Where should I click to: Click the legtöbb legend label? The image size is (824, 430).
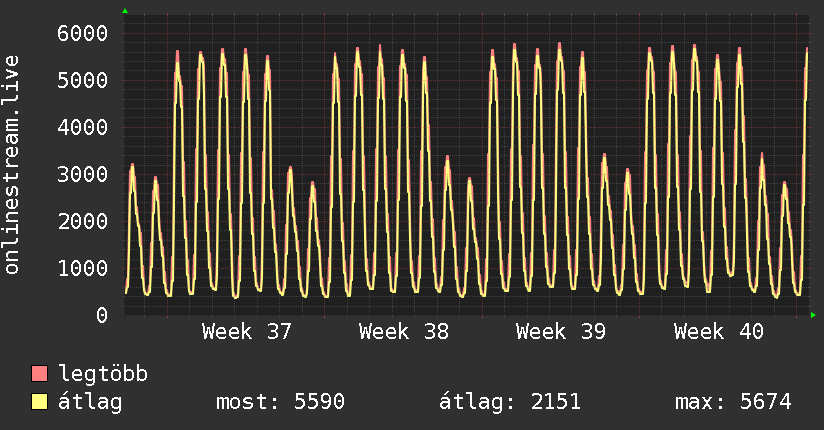coord(103,374)
